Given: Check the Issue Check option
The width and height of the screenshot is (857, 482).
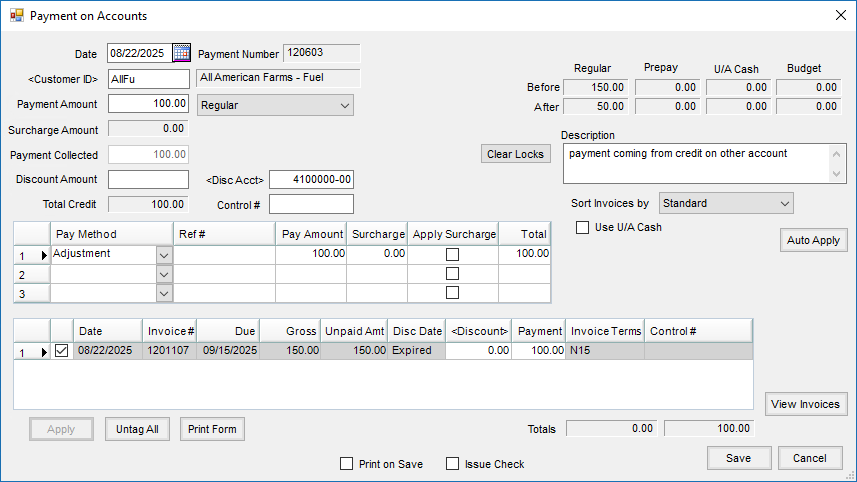Looking at the screenshot, I should [x=453, y=464].
